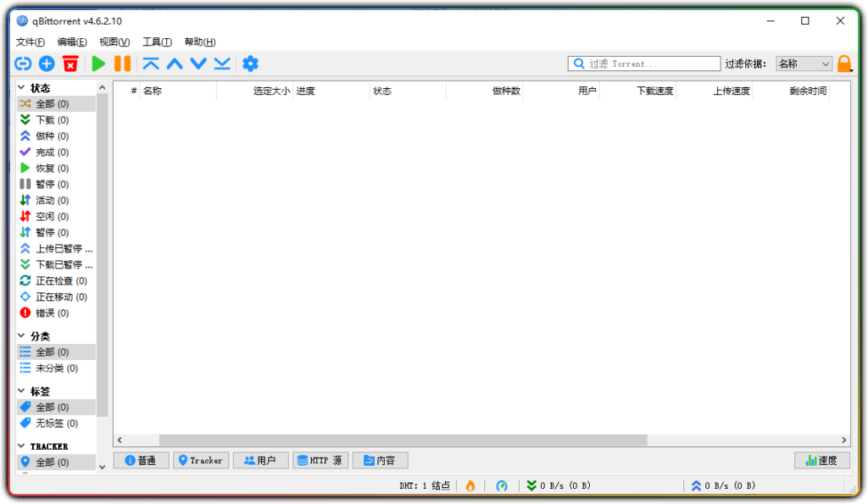Screen dimensions: 868x504
Task: Collapse the TRACKER section
Action: (21, 446)
